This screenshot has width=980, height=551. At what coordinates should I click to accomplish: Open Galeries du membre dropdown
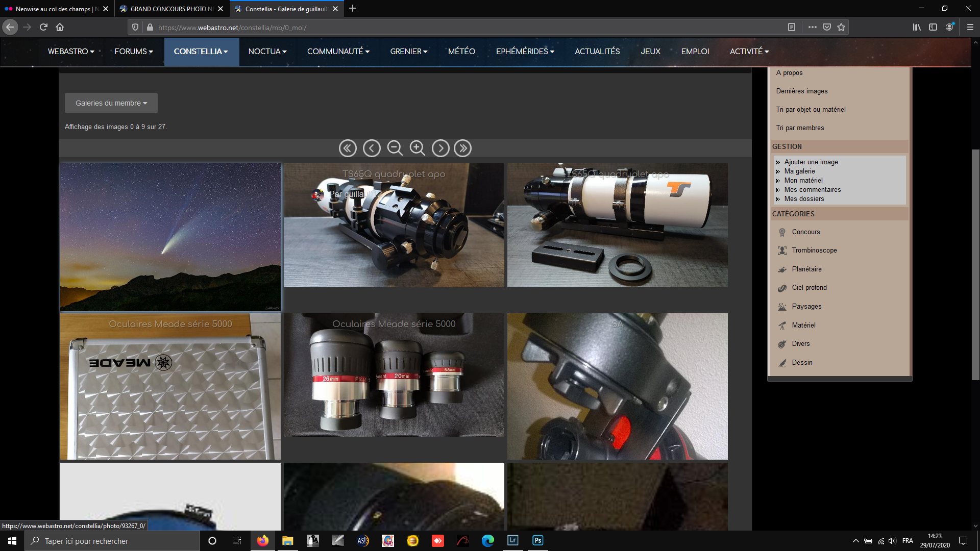point(111,103)
